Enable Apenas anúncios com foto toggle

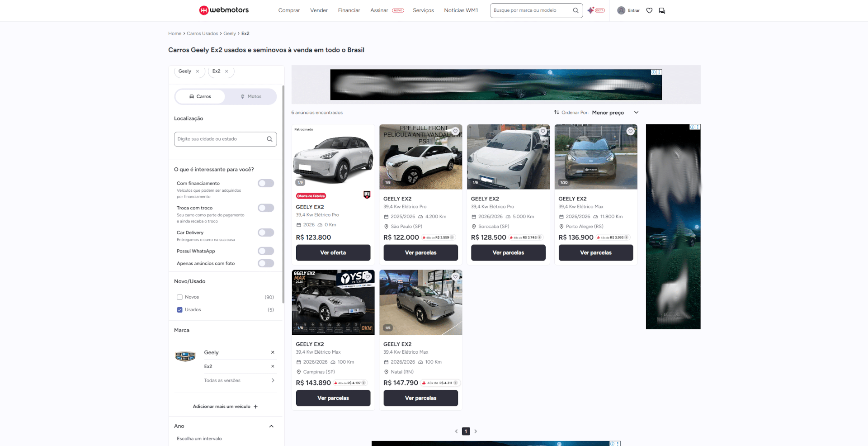point(266,263)
